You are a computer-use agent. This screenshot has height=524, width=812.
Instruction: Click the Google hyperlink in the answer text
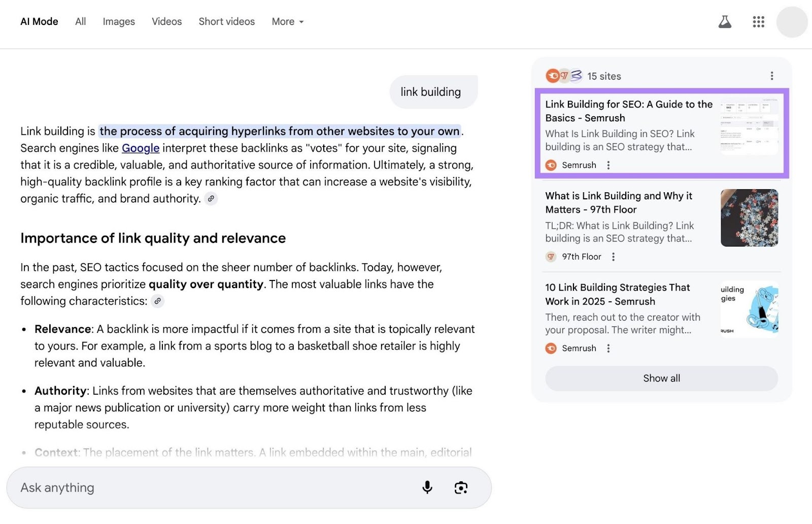[140, 148]
